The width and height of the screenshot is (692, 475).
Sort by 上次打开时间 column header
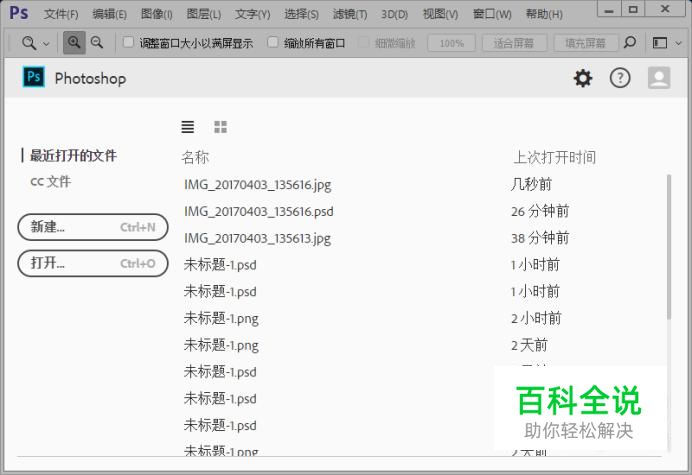click(554, 157)
